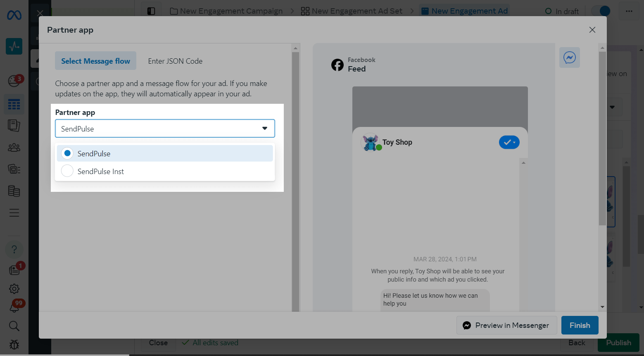Open the ad library stacked cards icon
The width and height of the screenshot is (644, 356).
tap(14, 169)
